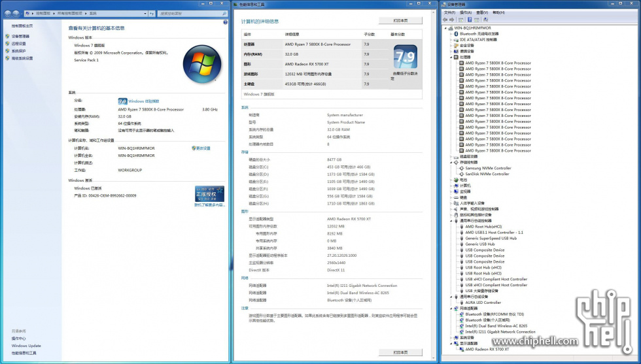Click 存储控制器 storage controllers category icon

click(x=456, y=162)
